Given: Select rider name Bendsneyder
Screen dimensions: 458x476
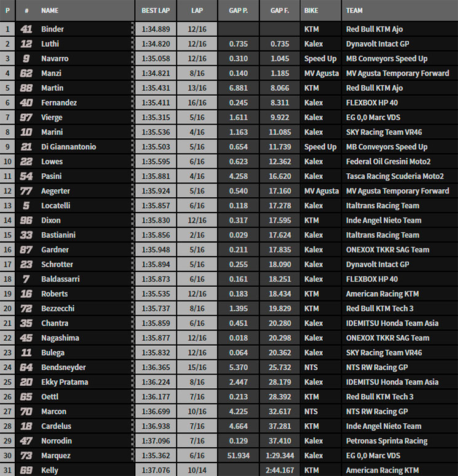Looking at the screenshot, I should (63, 367).
